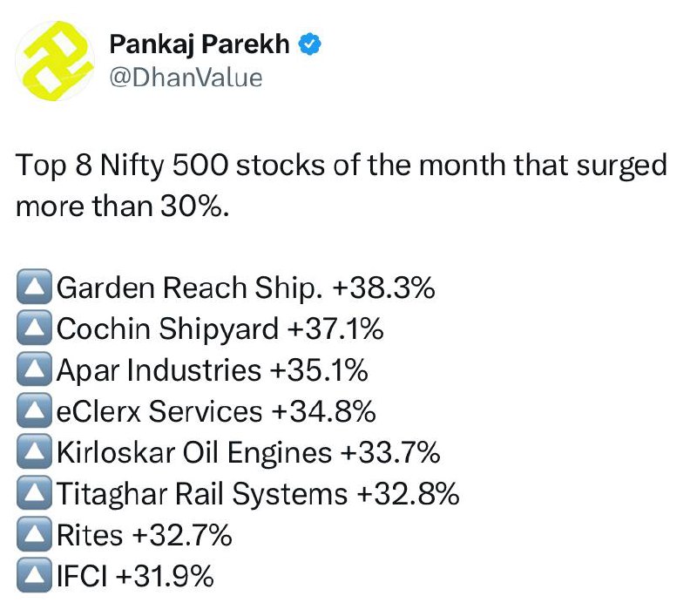
Task: Click the IFCI +31.9% text
Action: click(135, 576)
